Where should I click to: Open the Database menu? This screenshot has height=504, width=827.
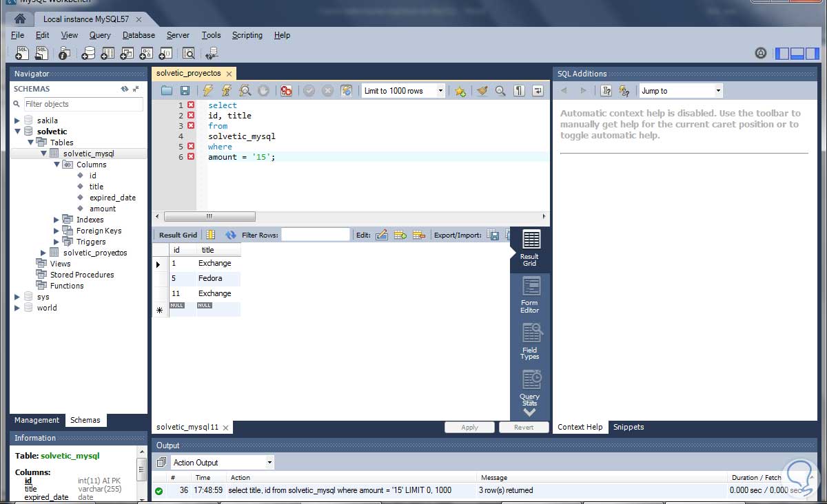point(139,35)
